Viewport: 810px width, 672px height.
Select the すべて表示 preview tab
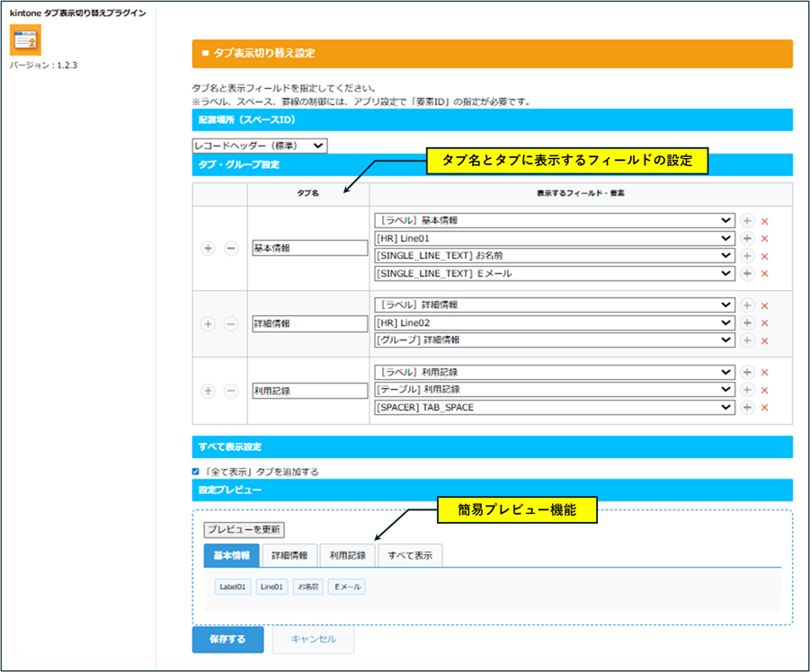pyautogui.click(x=410, y=555)
